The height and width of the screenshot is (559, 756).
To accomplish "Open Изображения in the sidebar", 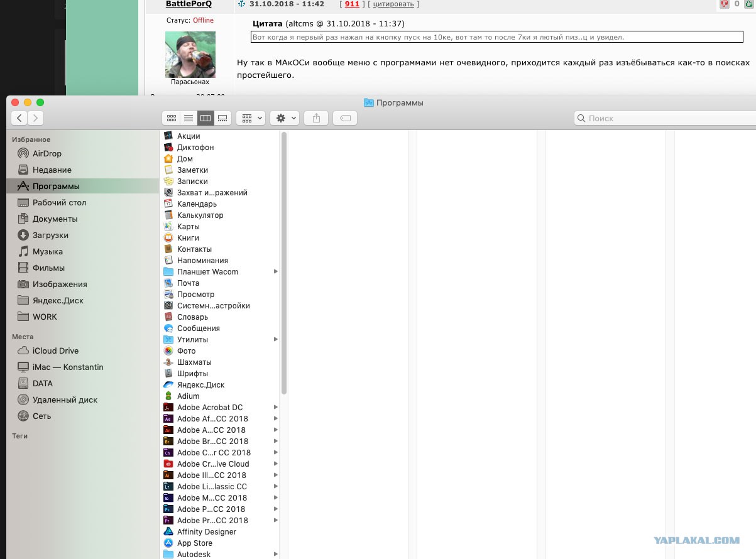I will (x=82, y=284).
